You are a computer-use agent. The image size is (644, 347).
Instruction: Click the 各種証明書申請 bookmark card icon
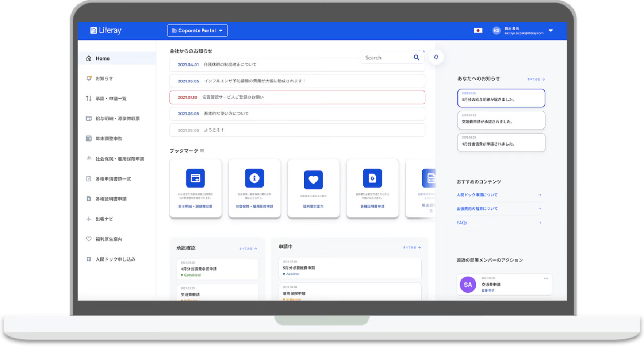pyautogui.click(x=372, y=178)
